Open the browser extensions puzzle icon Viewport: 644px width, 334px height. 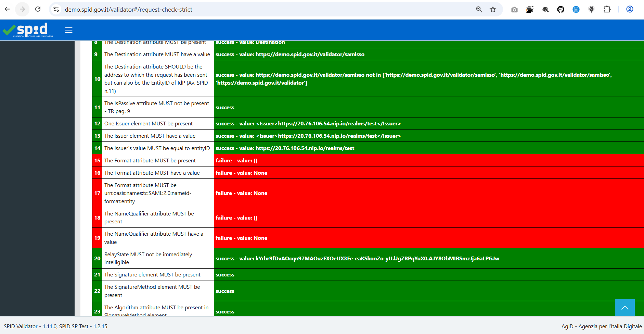pyautogui.click(x=607, y=9)
